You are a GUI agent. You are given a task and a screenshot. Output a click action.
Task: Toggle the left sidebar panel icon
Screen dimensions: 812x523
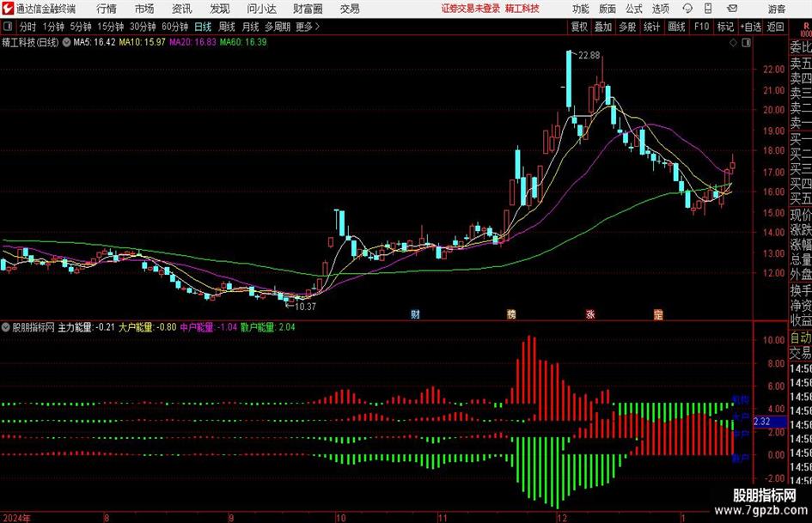click(x=8, y=27)
